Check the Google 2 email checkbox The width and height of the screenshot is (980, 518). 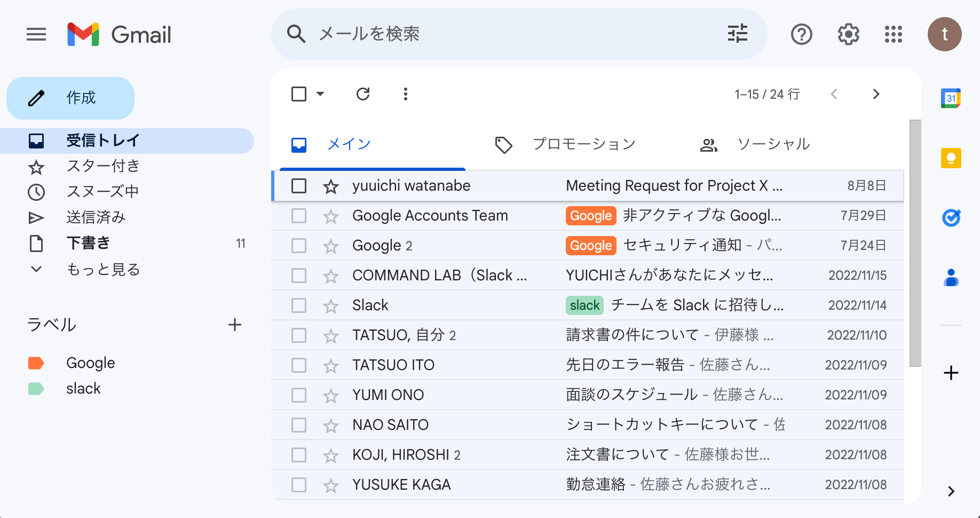tap(299, 246)
